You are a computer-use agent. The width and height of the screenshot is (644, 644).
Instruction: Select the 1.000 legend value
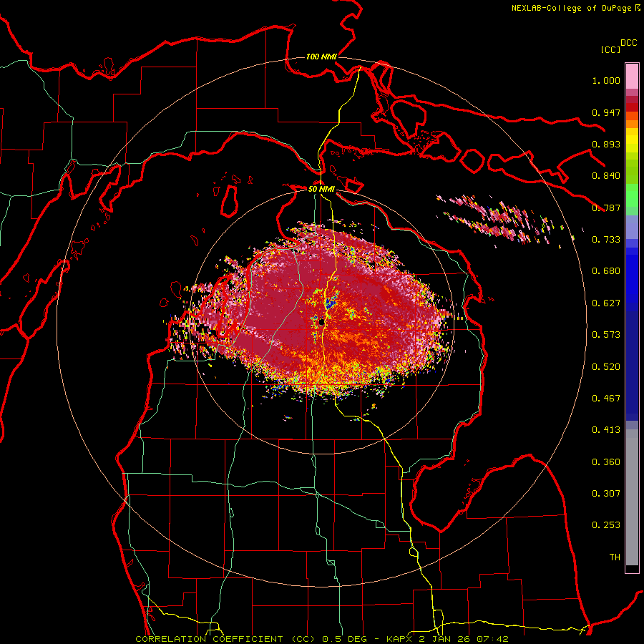(606, 80)
